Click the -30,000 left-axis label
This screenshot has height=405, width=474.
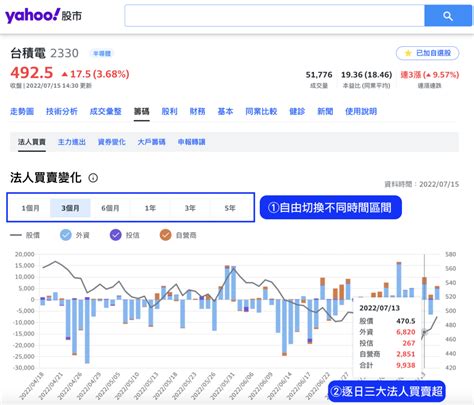[23, 368]
